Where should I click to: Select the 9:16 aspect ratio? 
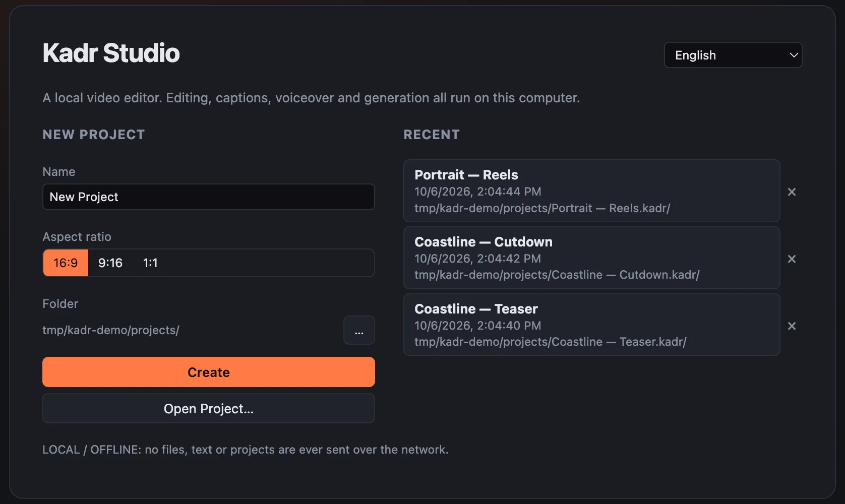[110, 263]
